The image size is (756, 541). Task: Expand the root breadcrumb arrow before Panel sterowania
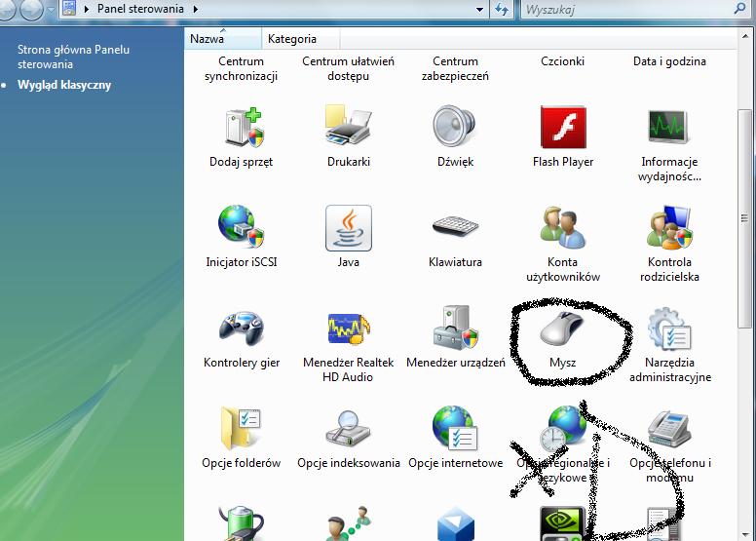point(87,9)
